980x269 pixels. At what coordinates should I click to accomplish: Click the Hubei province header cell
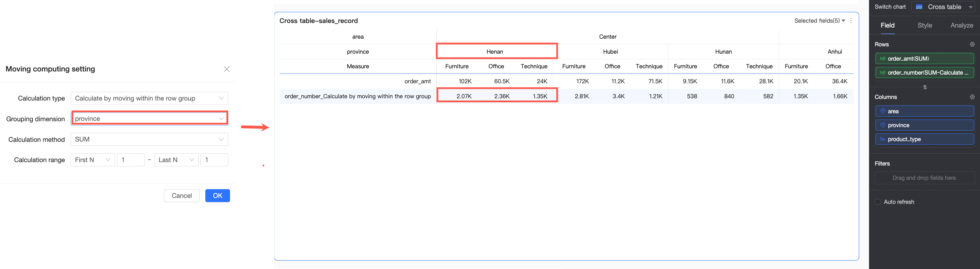coord(610,52)
